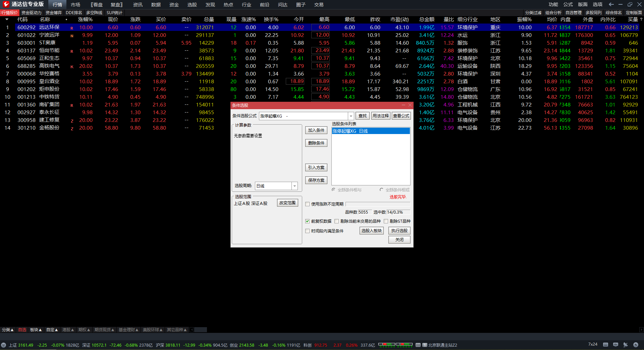Open the 选股 top menu

click(x=192, y=4)
